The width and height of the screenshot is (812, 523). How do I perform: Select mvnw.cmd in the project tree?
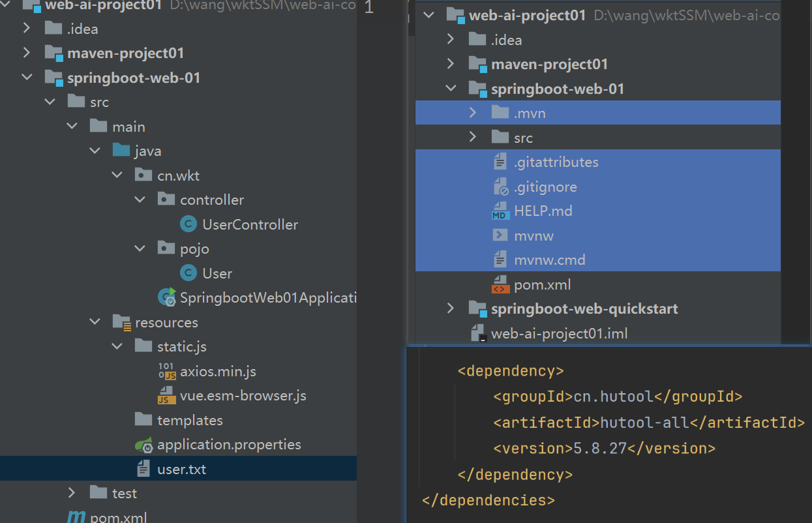549,260
